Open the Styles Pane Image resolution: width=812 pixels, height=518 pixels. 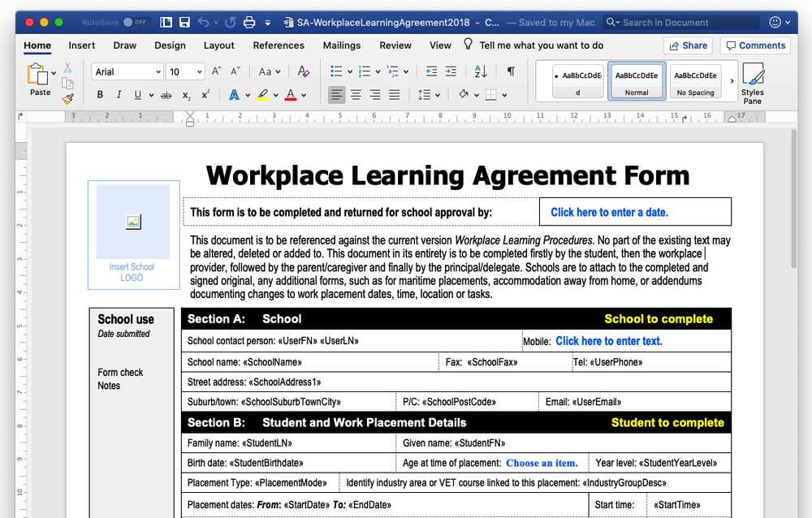(x=753, y=83)
